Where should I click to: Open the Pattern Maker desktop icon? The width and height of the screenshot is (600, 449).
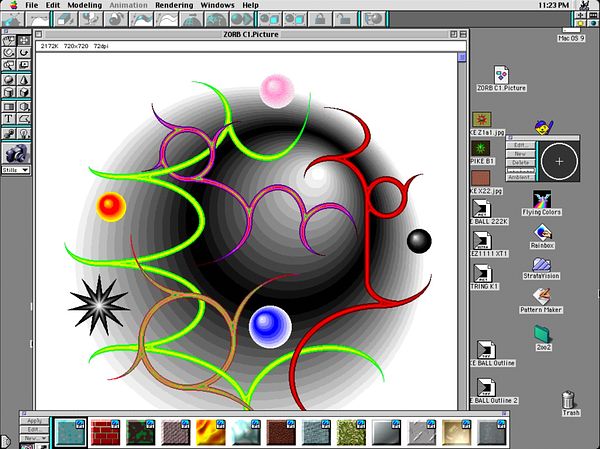(x=542, y=298)
